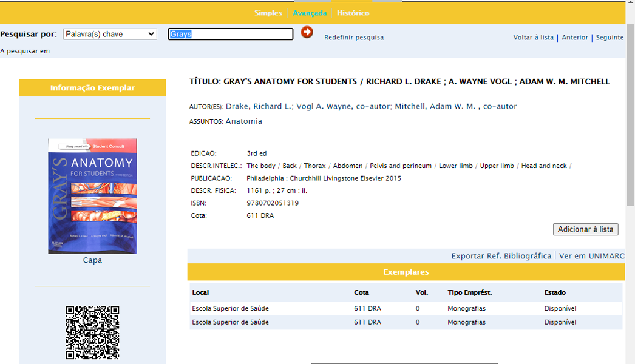Switch to the Simples search tab

268,13
